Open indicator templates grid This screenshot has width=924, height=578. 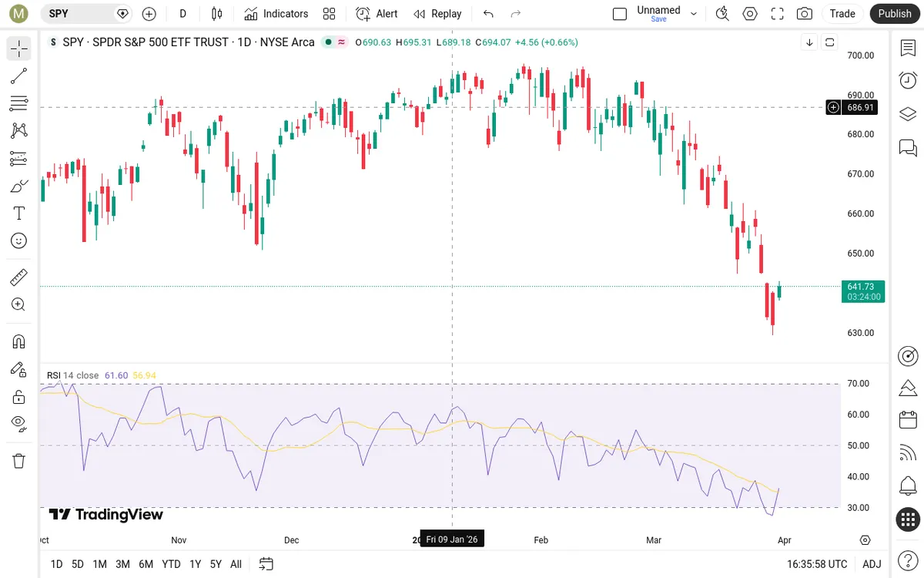[x=330, y=14]
